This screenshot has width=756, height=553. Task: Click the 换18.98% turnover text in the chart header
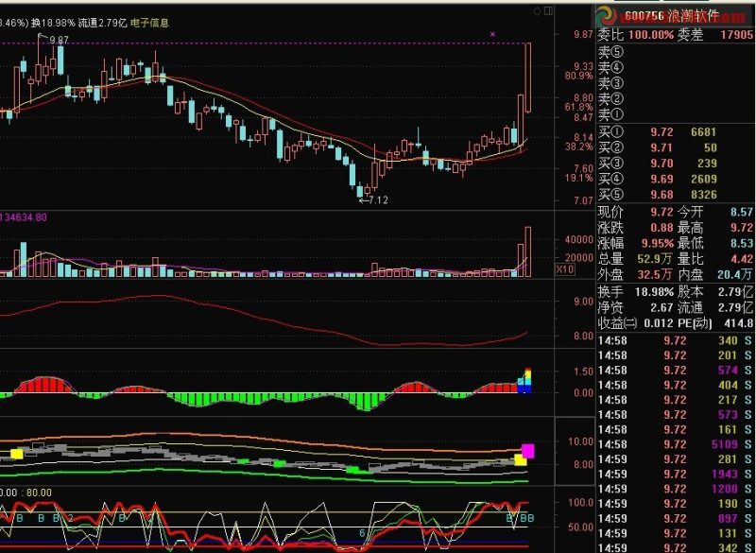(54, 23)
